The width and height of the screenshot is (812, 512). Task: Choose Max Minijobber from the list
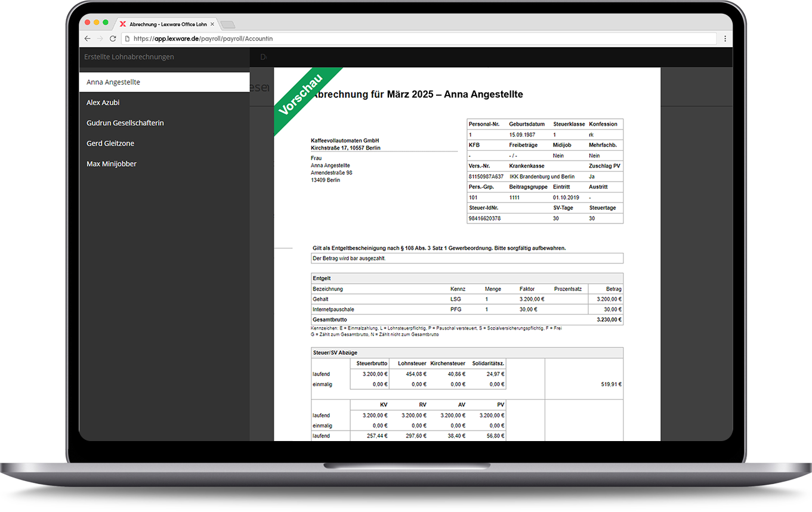click(112, 164)
